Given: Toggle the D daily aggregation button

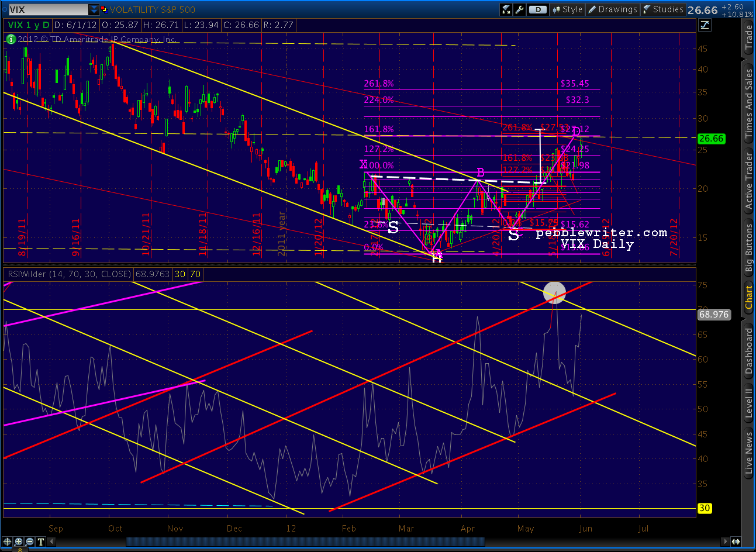Looking at the screenshot, I should [x=537, y=9].
